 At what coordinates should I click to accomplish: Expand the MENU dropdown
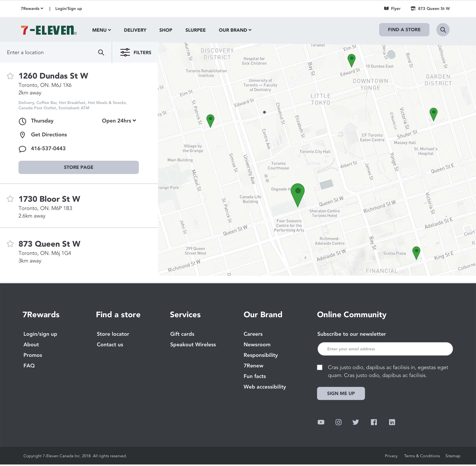(101, 30)
